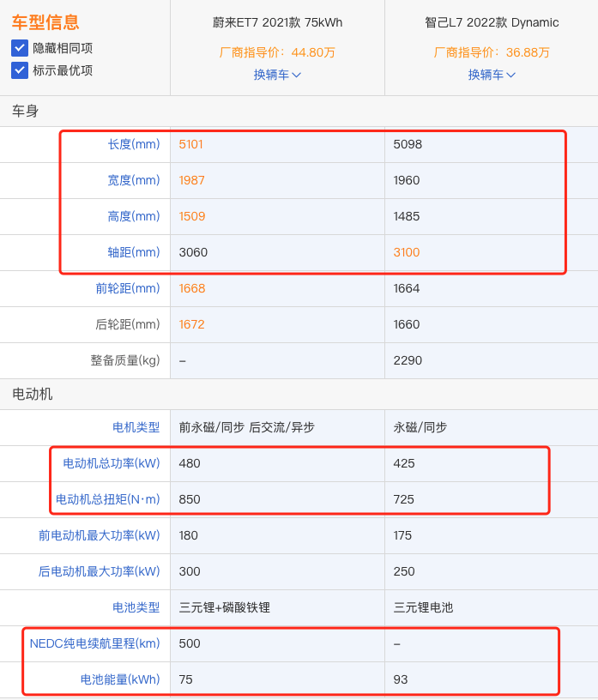This screenshot has width=598, height=700.
Task: Click the 电动机 section header
Action: pos(32,395)
